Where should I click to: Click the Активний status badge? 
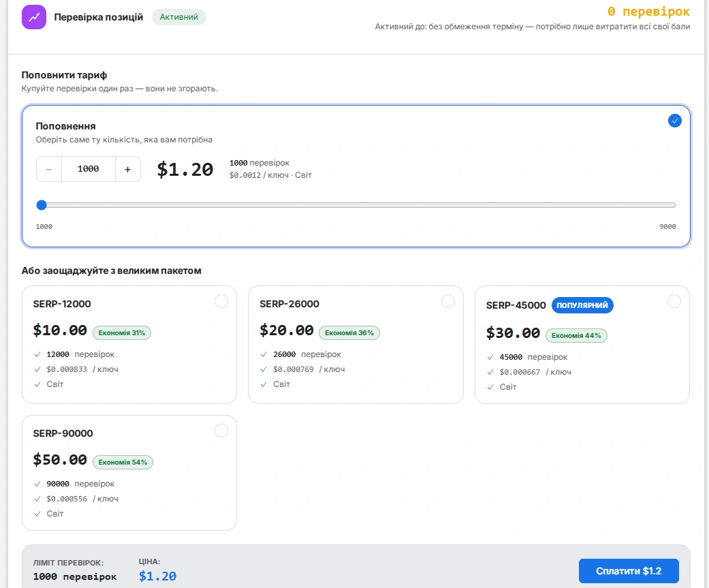pyautogui.click(x=178, y=17)
